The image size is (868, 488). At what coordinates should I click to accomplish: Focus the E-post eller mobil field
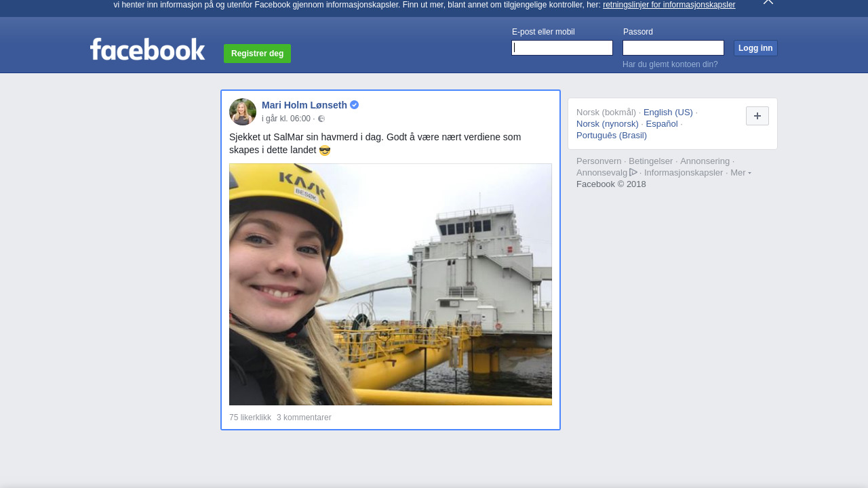[562, 47]
